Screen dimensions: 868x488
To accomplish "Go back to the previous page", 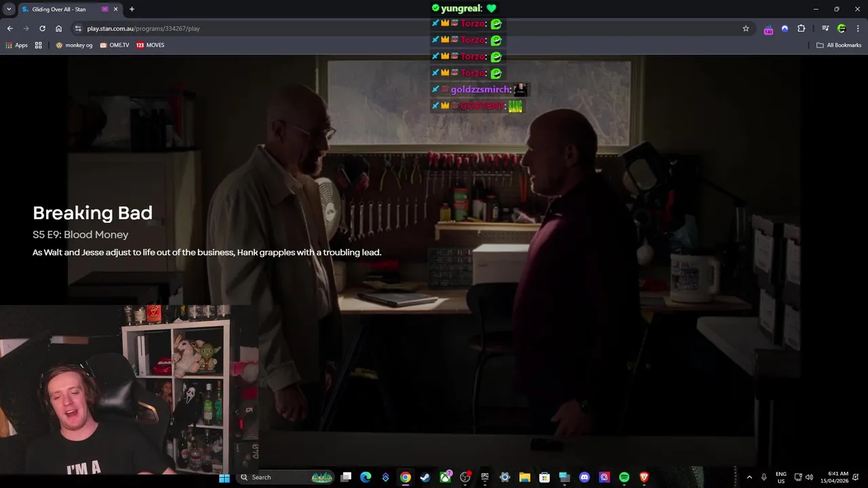I will pyautogui.click(x=9, y=28).
